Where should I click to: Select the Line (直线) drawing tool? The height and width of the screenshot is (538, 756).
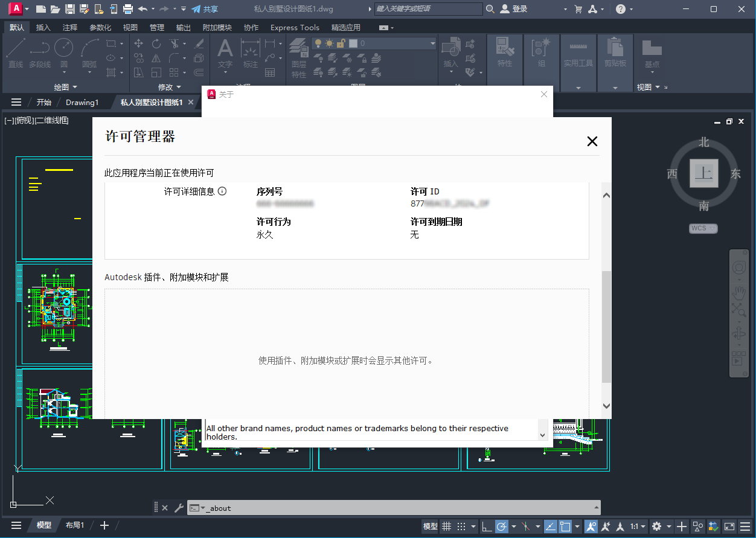pyautogui.click(x=16, y=52)
